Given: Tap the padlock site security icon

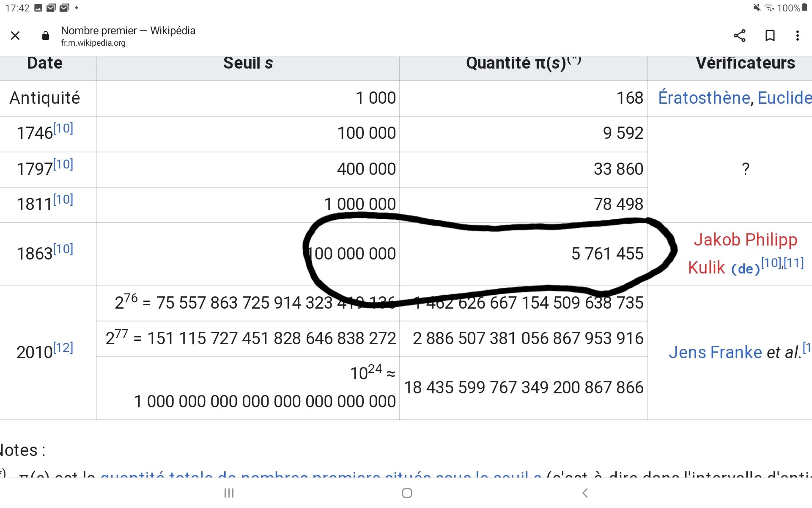Looking at the screenshot, I should [x=46, y=36].
